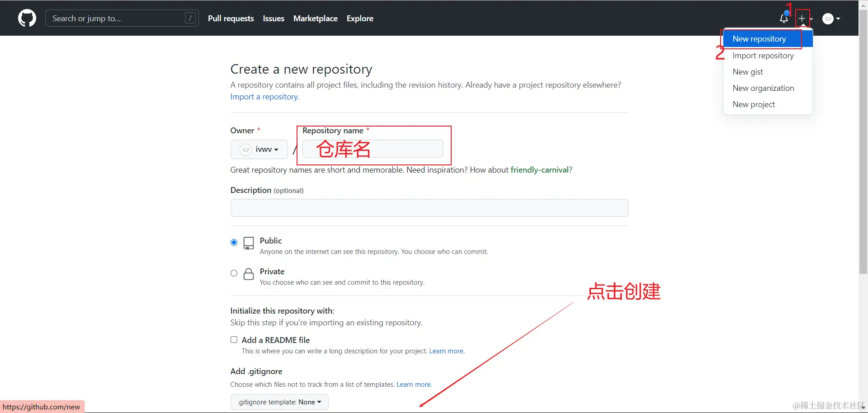Image resolution: width=868 pixels, height=413 pixels.
Task: Choose New gist menu entry
Action: (768, 72)
